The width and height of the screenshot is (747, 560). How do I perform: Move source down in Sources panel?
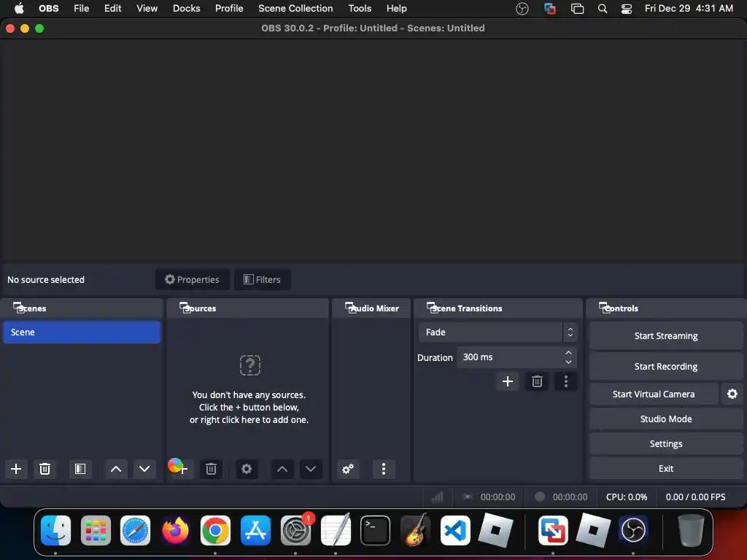coord(311,469)
